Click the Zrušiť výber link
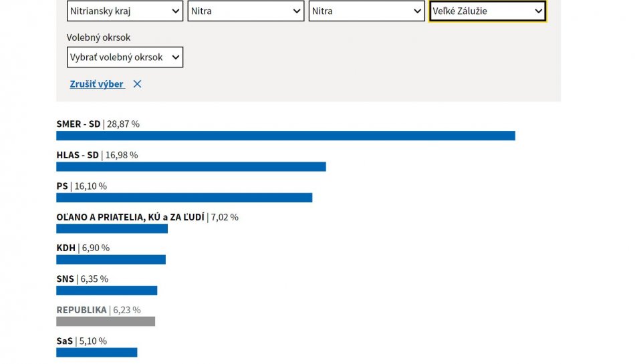Viewport: 635px width, 364px height. point(97,84)
